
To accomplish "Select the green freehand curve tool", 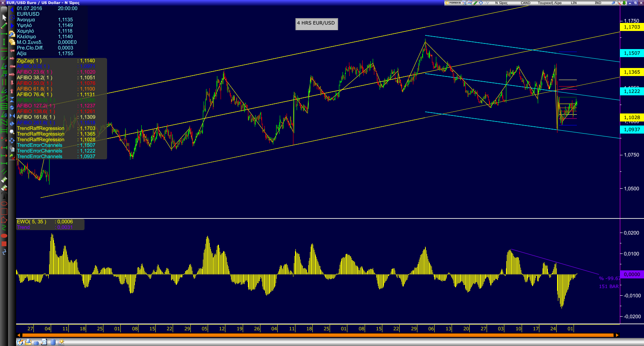I will point(4,228).
